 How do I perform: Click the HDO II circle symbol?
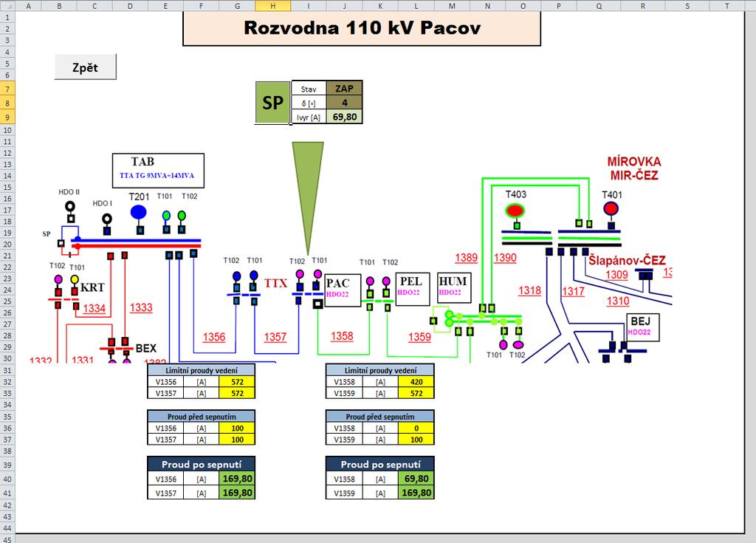tap(70, 207)
